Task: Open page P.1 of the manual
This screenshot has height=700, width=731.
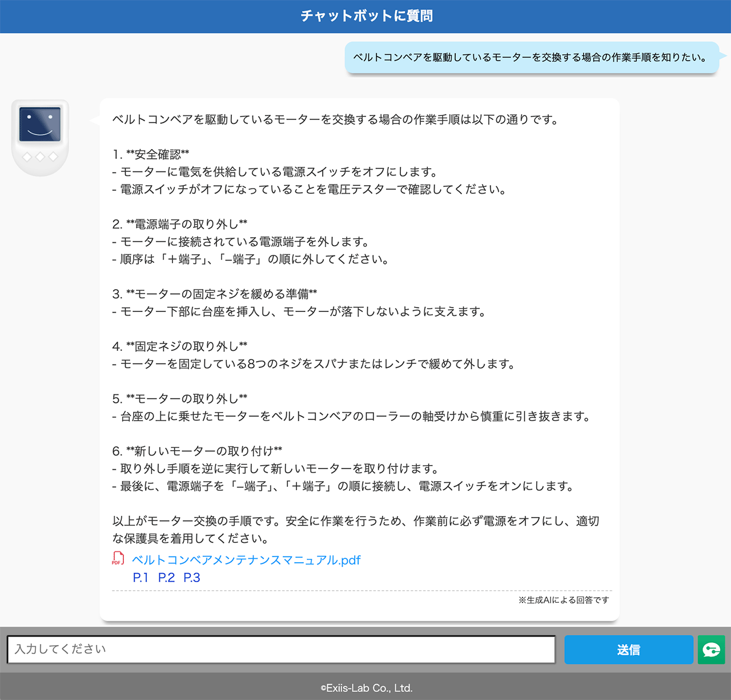Action: pos(140,578)
